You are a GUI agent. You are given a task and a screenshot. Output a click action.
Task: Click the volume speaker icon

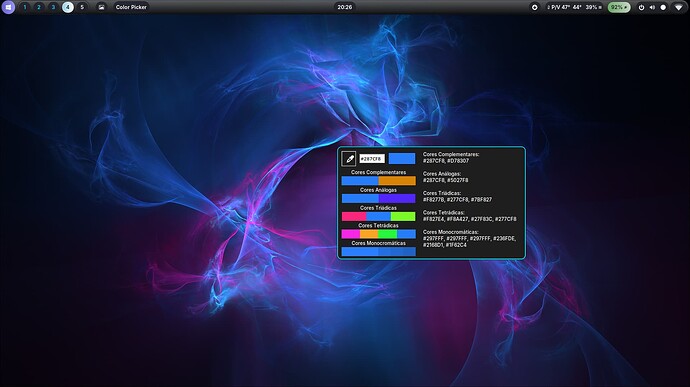(652, 7)
